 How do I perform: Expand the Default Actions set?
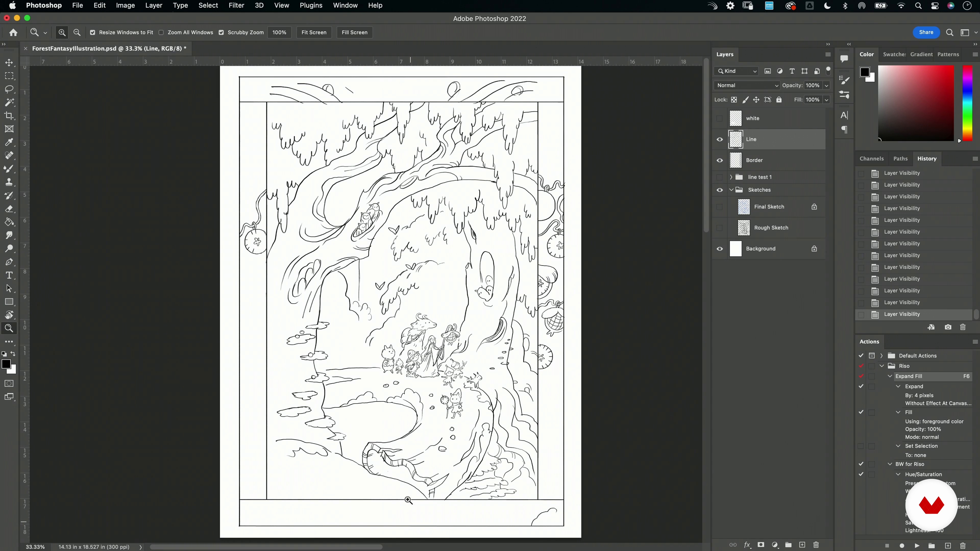(x=881, y=356)
